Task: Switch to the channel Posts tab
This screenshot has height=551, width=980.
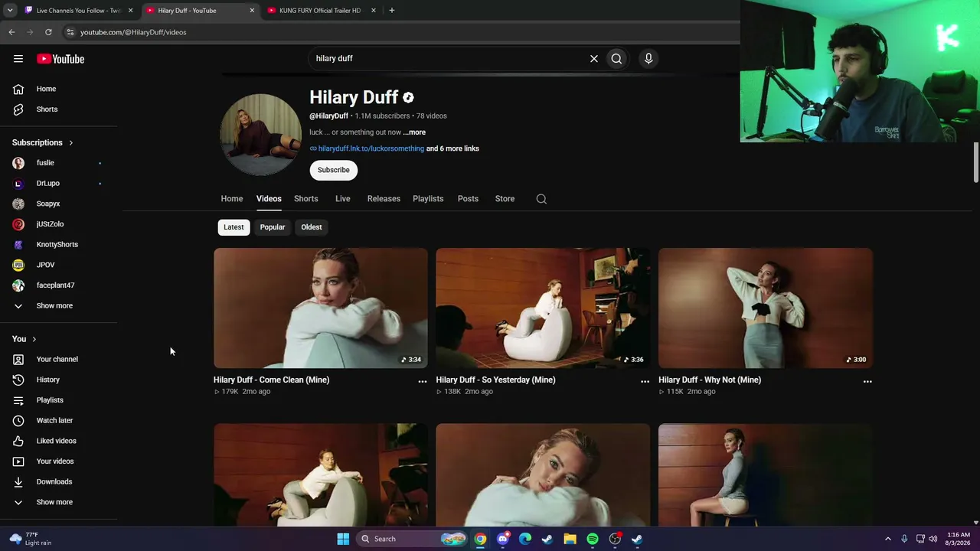Action: [x=468, y=199]
